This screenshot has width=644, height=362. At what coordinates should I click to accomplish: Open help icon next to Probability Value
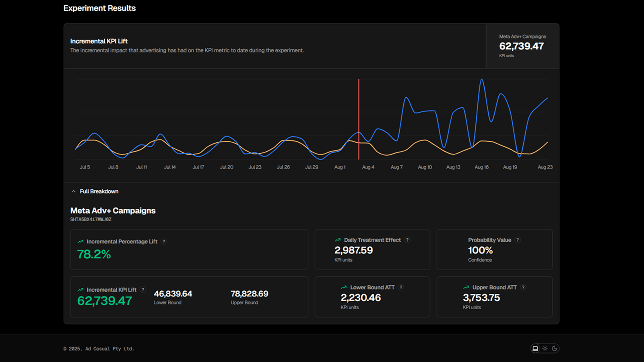click(518, 240)
